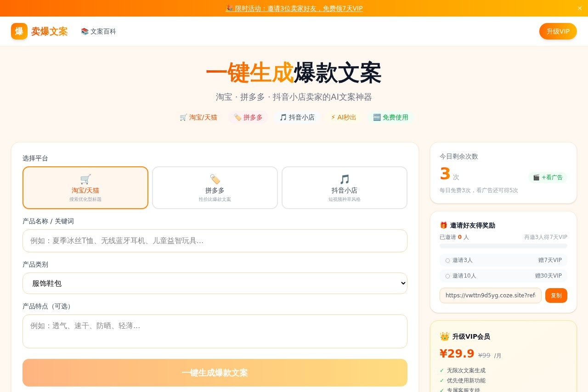Select the 抖音小店 platform card

click(345, 187)
